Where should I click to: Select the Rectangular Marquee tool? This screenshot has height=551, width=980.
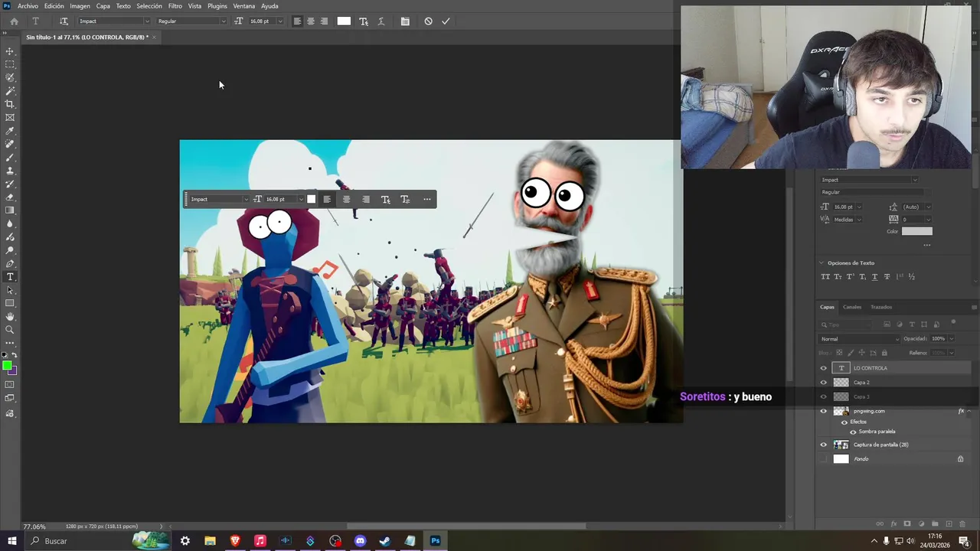pyautogui.click(x=10, y=64)
